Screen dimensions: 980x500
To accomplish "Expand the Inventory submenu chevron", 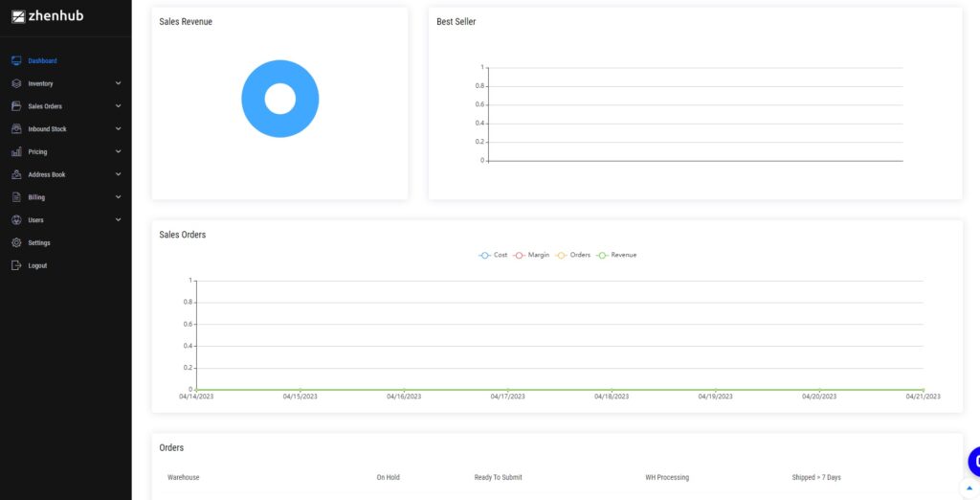I will click(118, 83).
